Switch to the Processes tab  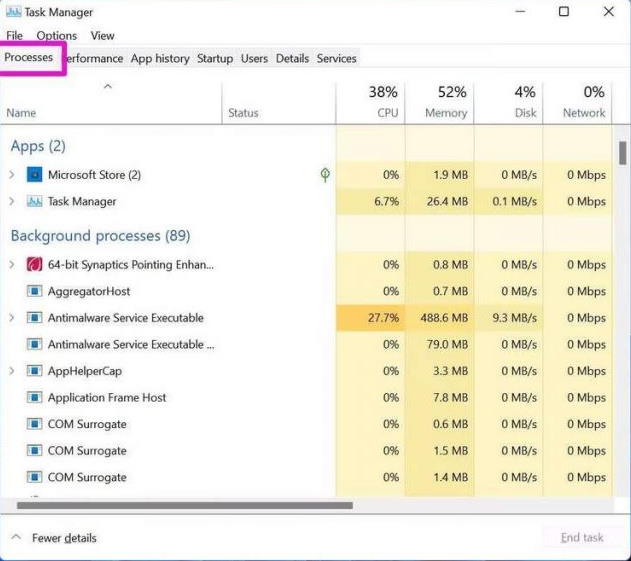(x=29, y=58)
